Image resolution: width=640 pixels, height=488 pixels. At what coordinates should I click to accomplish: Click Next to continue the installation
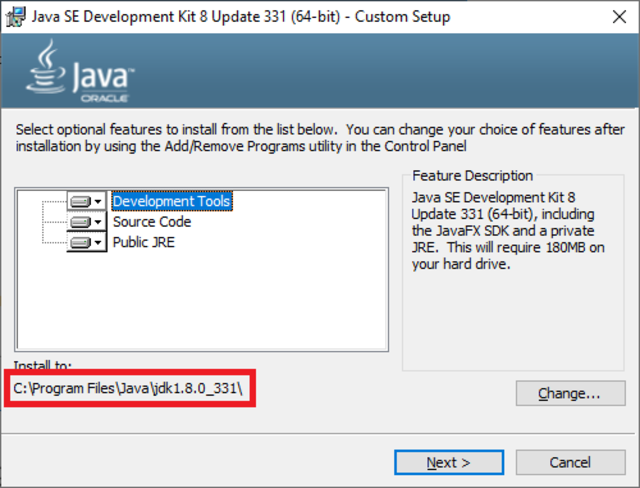coord(449,462)
